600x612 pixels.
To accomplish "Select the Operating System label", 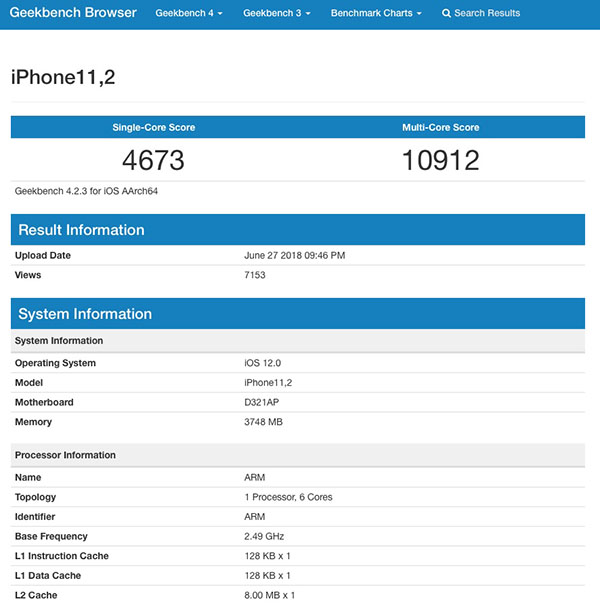I will [x=55, y=363].
